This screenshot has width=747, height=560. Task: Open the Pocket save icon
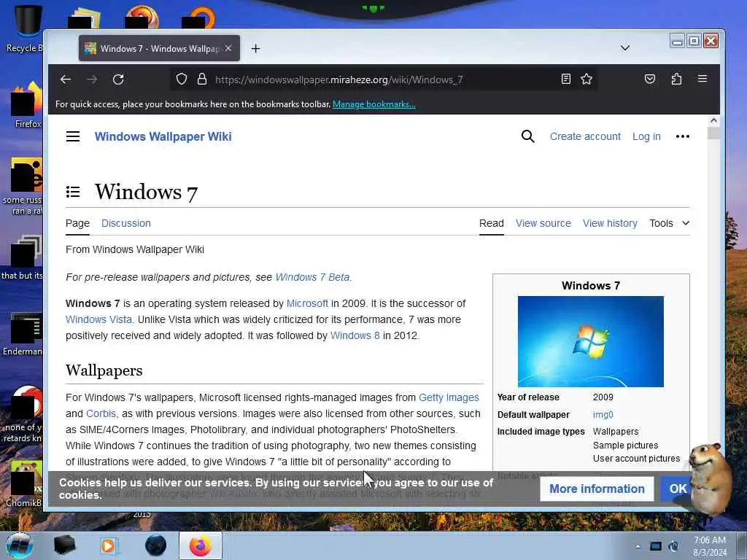(650, 79)
